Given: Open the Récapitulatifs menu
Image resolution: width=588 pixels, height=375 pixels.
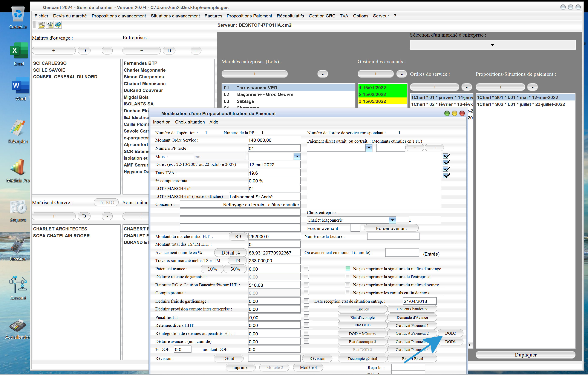Looking at the screenshot, I should pyautogui.click(x=290, y=16).
